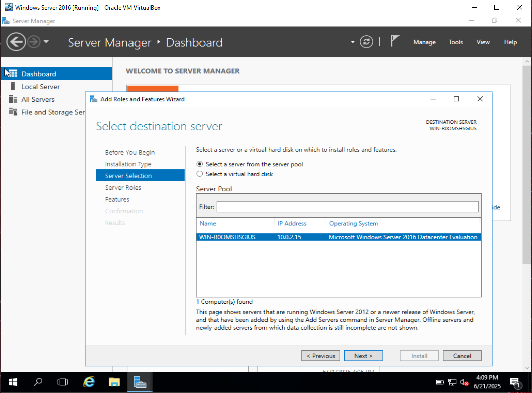The width and height of the screenshot is (532, 393).
Task: Open the Notifications flag icon
Action: point(394,41)
